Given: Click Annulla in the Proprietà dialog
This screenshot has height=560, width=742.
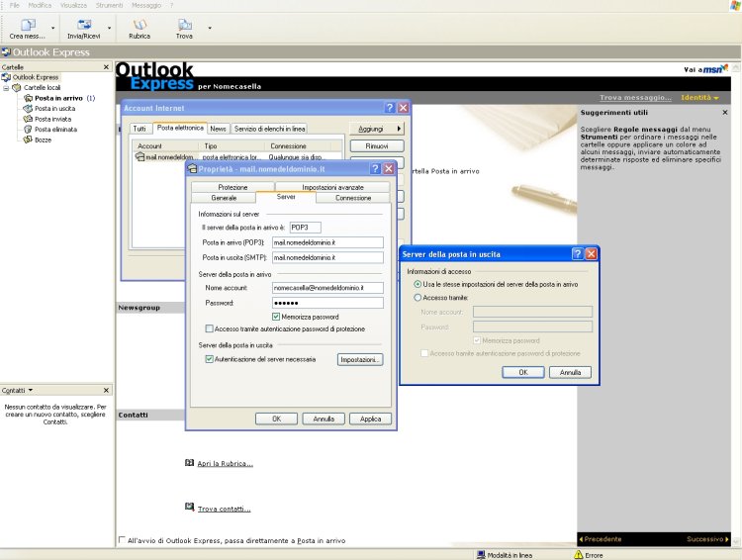Looking at the screenshot, I should (x=324, y=419).
